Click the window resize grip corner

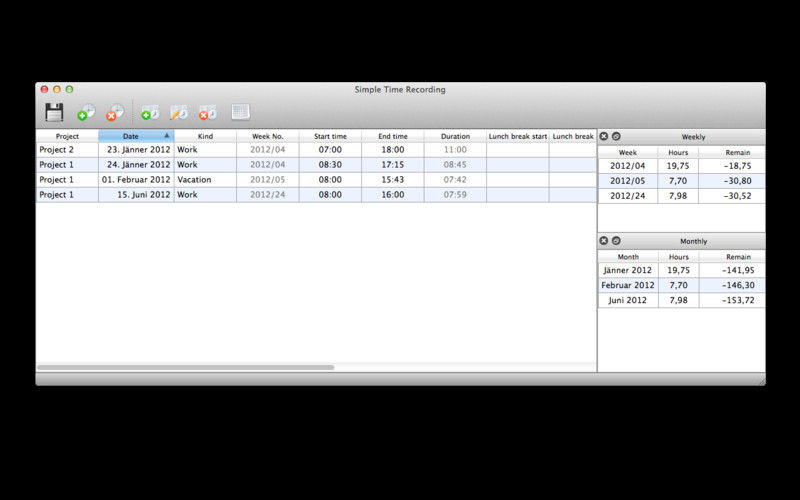tap(761, 381)
